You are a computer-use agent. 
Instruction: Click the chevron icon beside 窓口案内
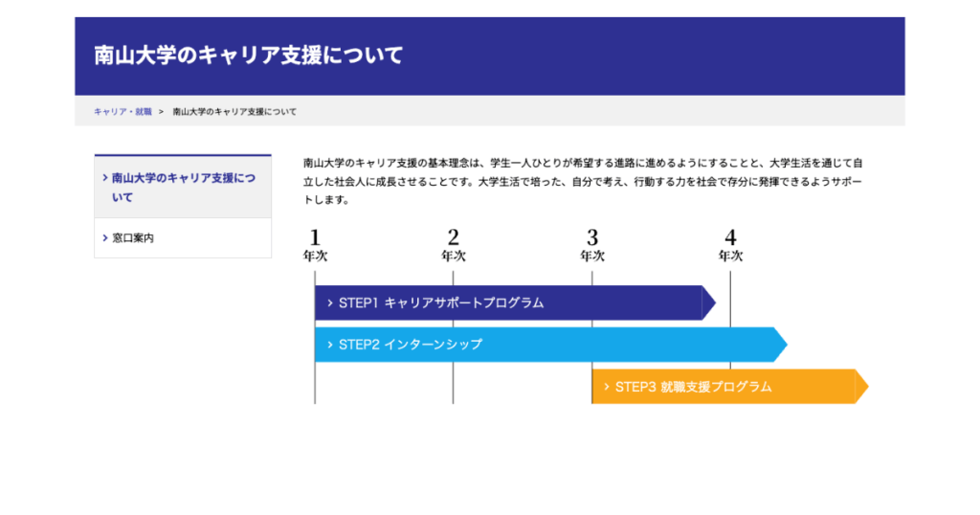pos(104,238)
